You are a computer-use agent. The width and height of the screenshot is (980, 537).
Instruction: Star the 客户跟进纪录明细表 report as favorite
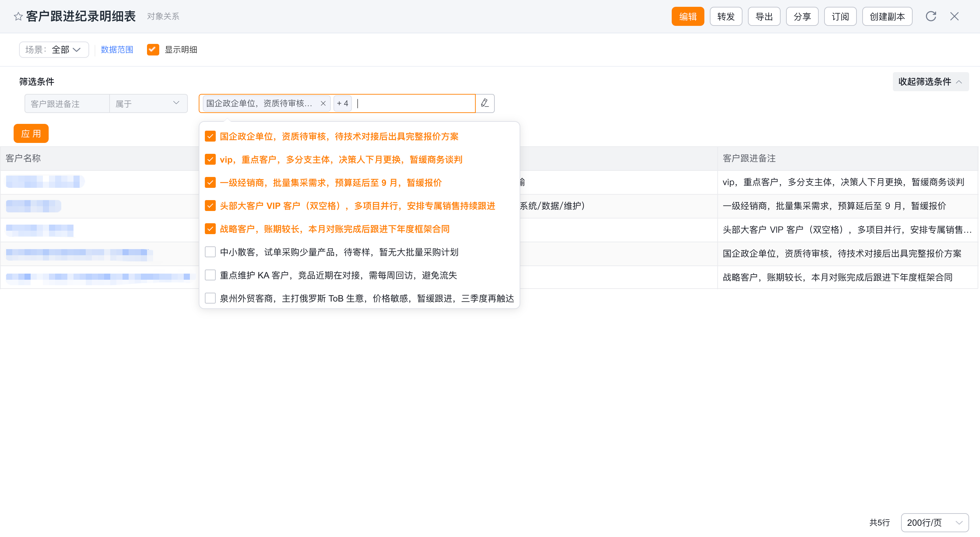tap(18, 16)
